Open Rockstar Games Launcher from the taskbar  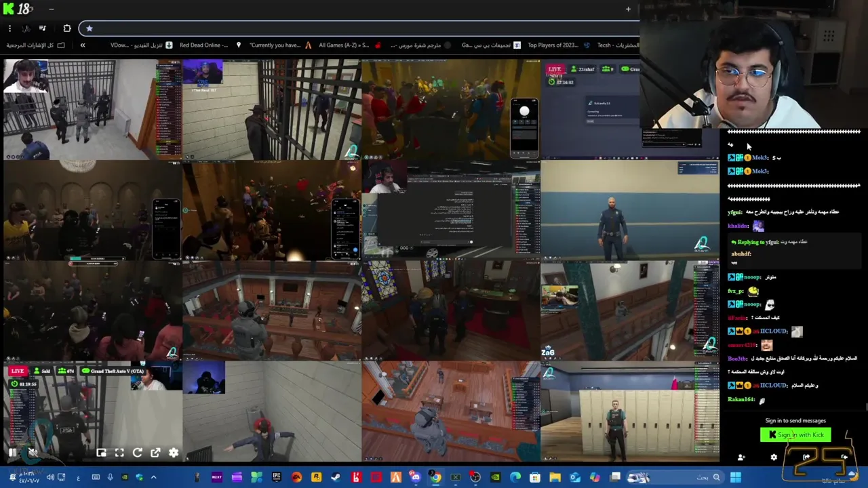tap(316, 478)
